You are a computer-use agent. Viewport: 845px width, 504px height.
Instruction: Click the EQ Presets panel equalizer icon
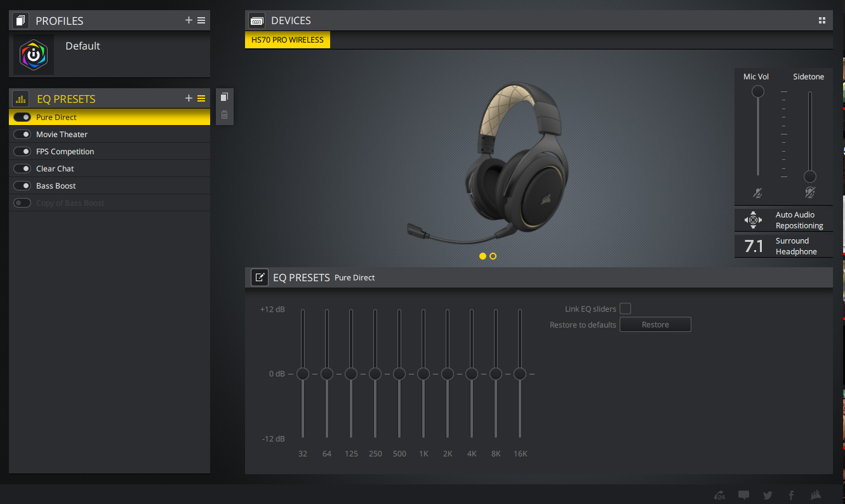pyautogui.click(x=21, y=99)
